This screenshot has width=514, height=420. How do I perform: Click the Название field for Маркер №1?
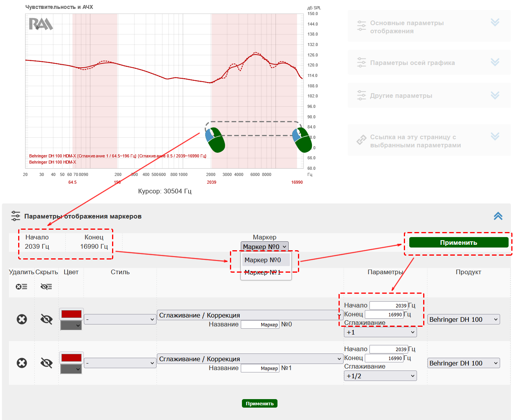260,368
